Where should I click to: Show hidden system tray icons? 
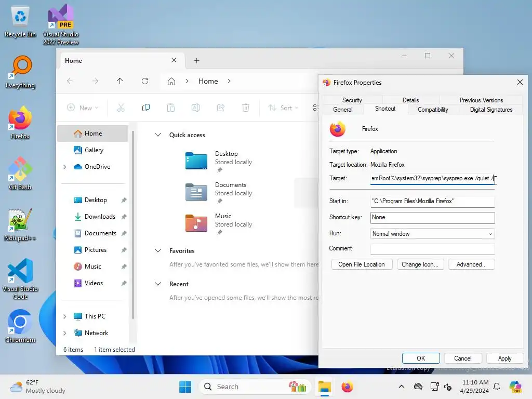[x=402, y=387]
